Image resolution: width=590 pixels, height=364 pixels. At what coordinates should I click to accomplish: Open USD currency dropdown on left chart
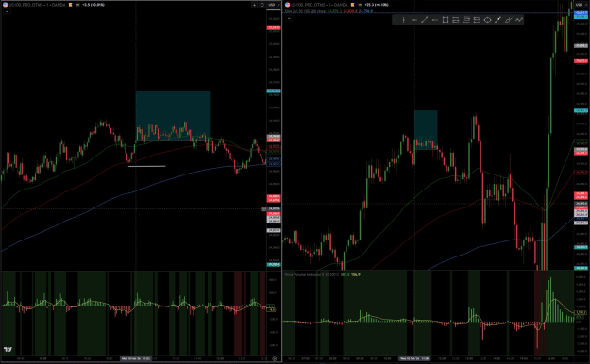click(x=273, y=5)
